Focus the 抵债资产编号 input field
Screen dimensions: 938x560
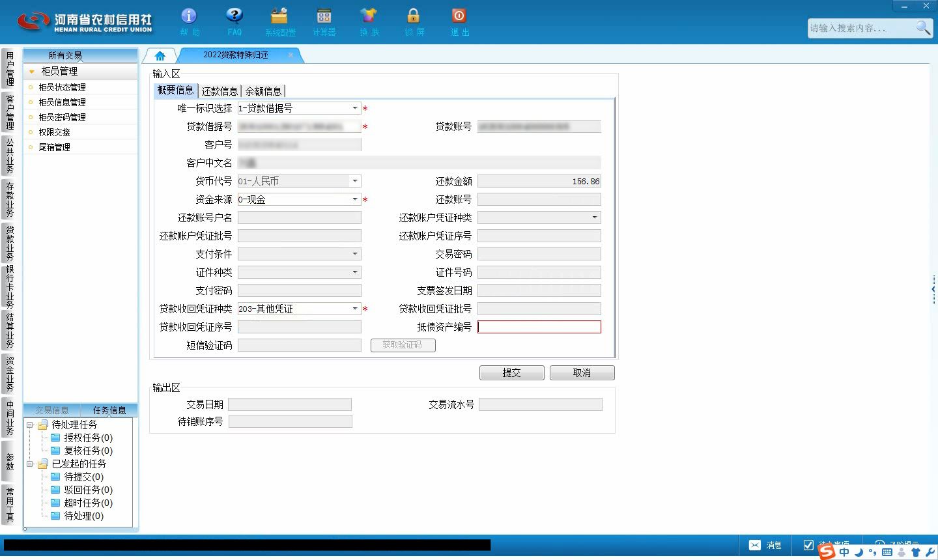click(539, 327)
